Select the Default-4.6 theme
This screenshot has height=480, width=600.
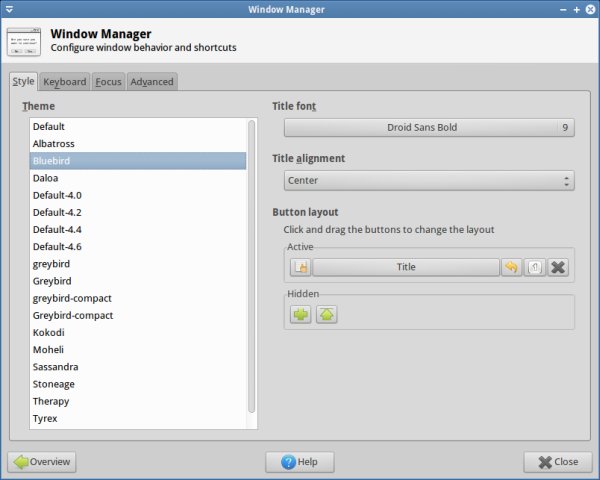coord(138,247)
